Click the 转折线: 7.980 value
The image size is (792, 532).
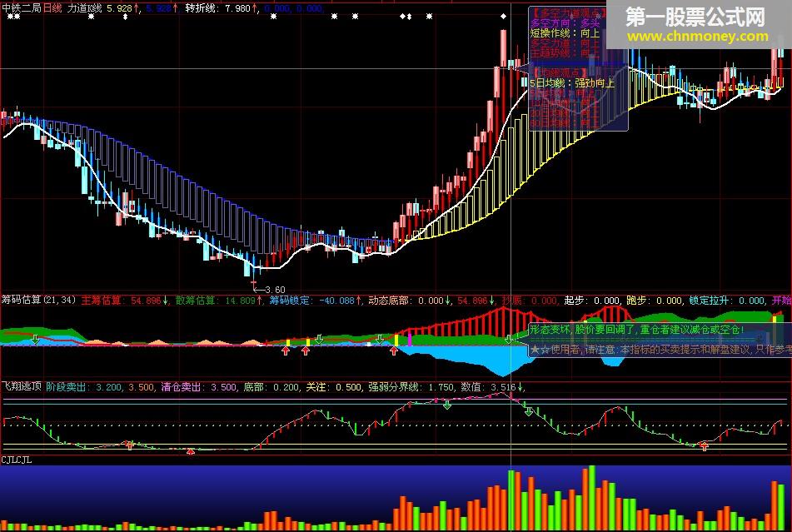pyautogui.click(x=221, y=8)
